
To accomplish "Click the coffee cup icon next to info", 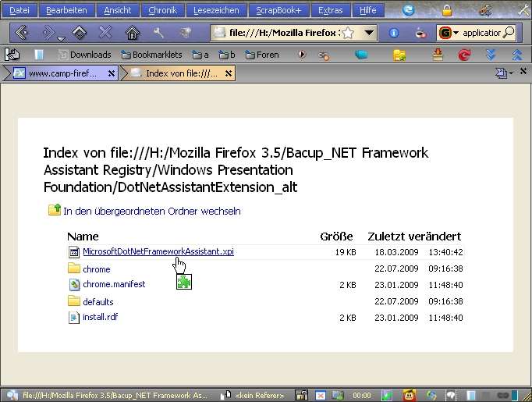I will coord(420,34).
